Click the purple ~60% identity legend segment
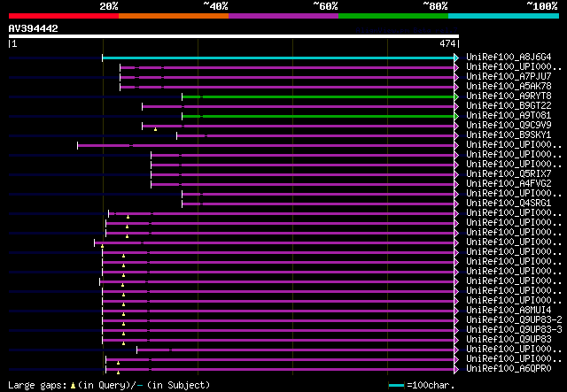The height and width of the screenshot is (392, 567). 283,16
